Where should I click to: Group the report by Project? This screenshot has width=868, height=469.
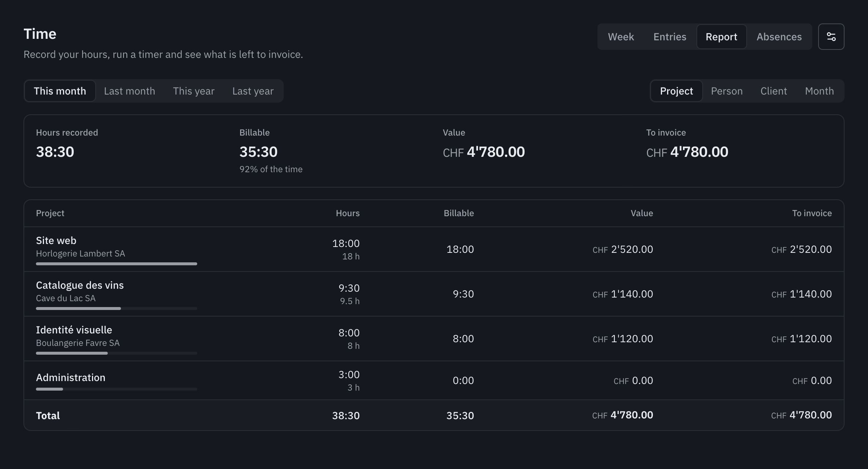point(676,91)
